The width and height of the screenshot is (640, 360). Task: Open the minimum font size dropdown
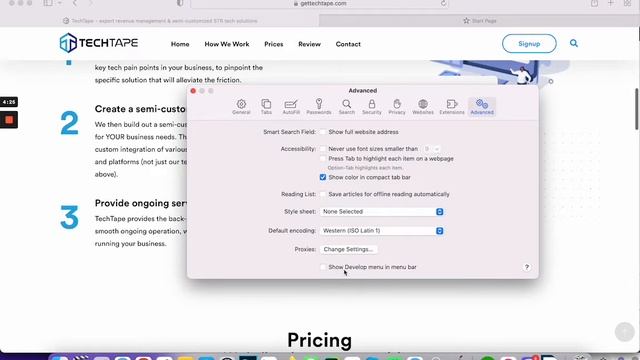tap(431, 149)
